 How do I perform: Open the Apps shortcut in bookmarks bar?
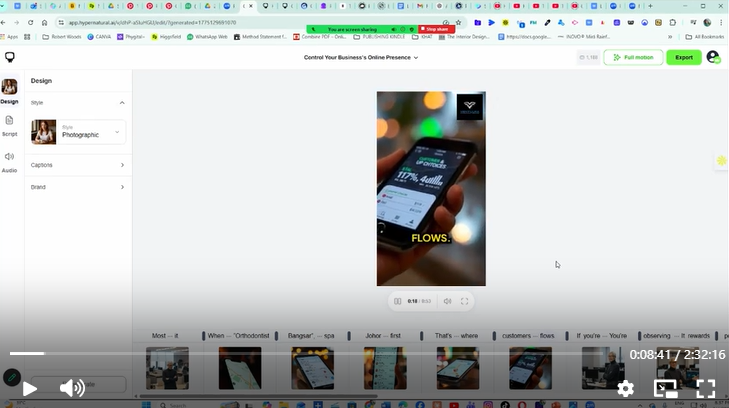coord(10,37)
